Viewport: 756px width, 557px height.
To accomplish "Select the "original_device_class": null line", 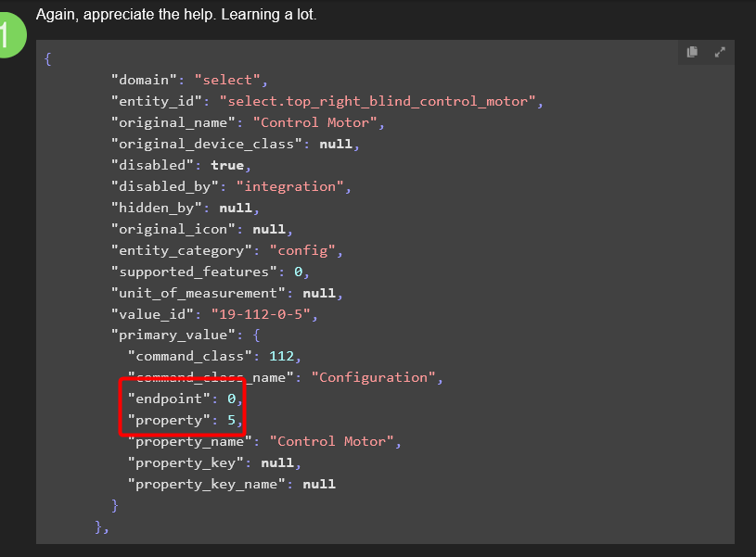I will pyautogui.click(x=236, y=144).
